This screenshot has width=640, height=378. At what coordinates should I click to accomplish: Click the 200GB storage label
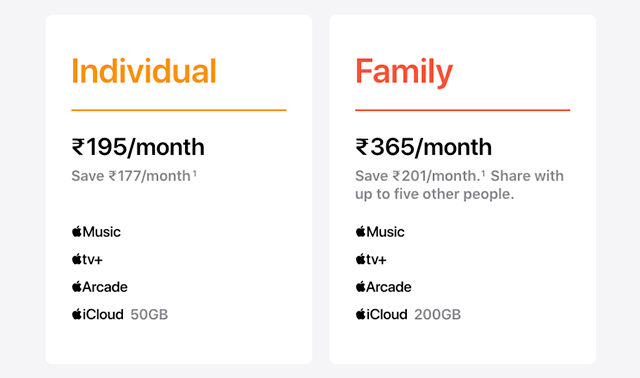pyautogui.click(x=437, y=314)
